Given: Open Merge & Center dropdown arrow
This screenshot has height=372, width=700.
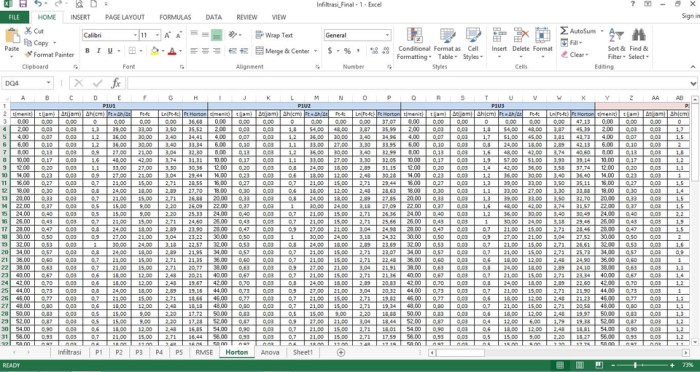Looking at the screenshot, I should (315, 51).
